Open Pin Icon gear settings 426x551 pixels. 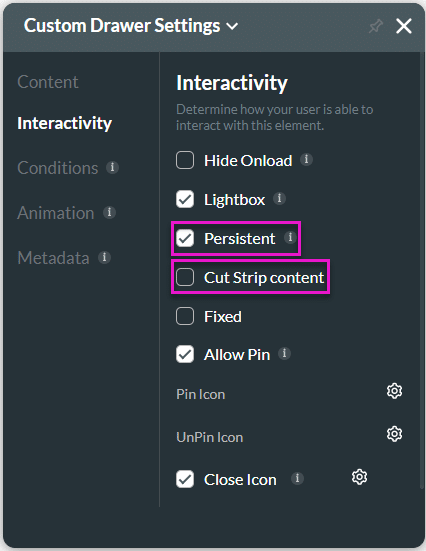pyautogui.click(x=394, y=391)
